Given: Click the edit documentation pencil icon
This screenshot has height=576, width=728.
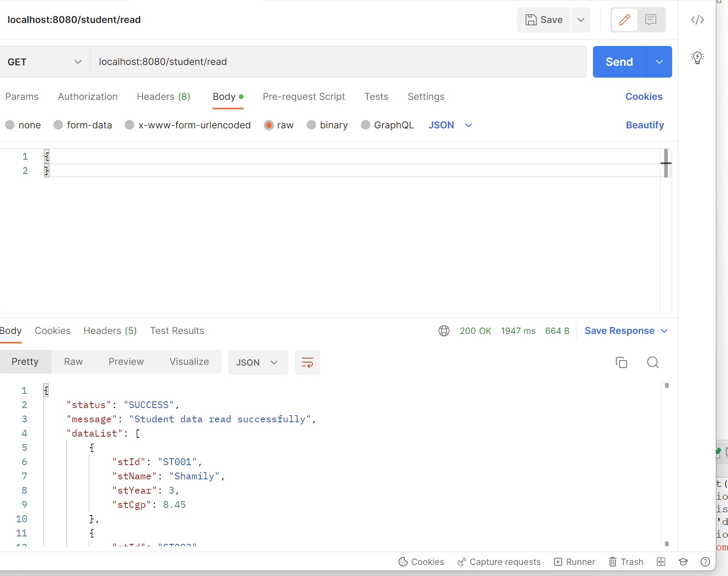Looking at the screenshot, I should (x=624, y=19).
